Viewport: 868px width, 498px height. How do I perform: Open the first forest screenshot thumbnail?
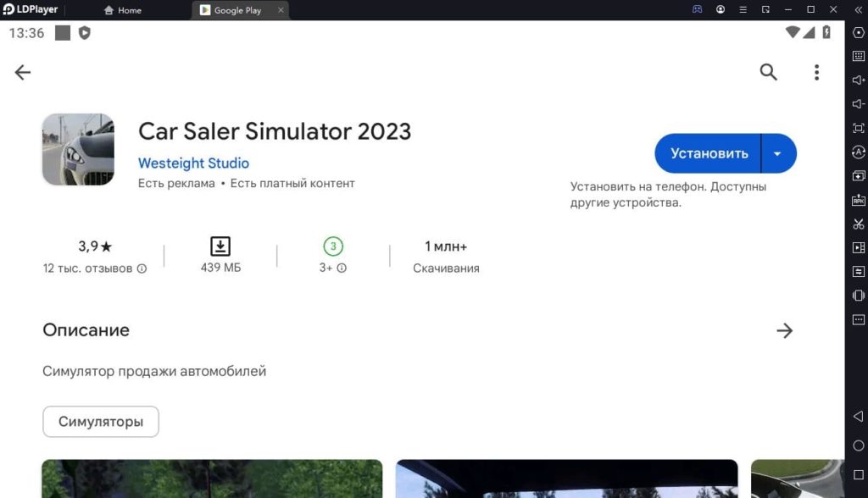[212, 479]
